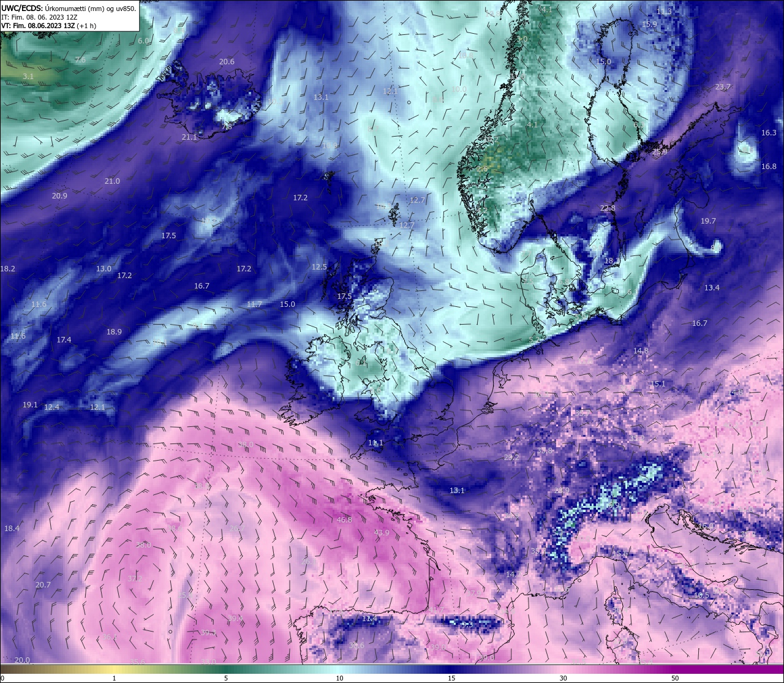Click the 11.4 value over northern Spain
Viewport: 784px width, 683px height.
(x=369, y=619)
